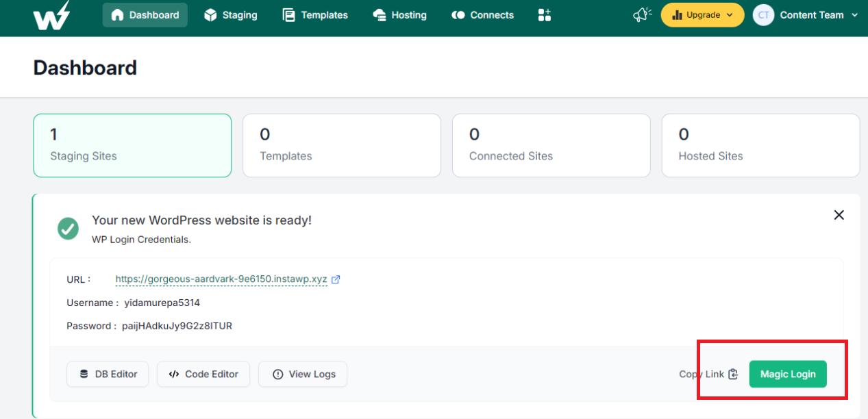Click the clipboard copy icon
This screenshot has height=419, width=868.
(x=734, y=374)
